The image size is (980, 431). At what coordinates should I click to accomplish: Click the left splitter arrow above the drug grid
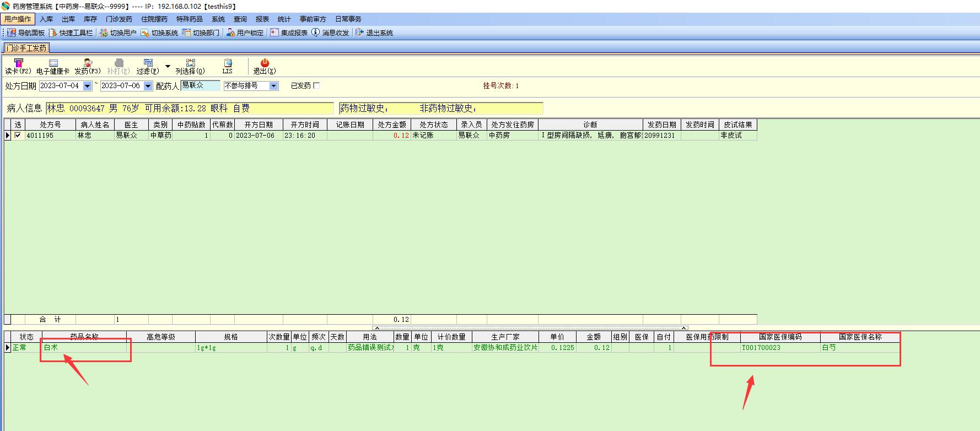pyautogui.click(x=377, y=328)
